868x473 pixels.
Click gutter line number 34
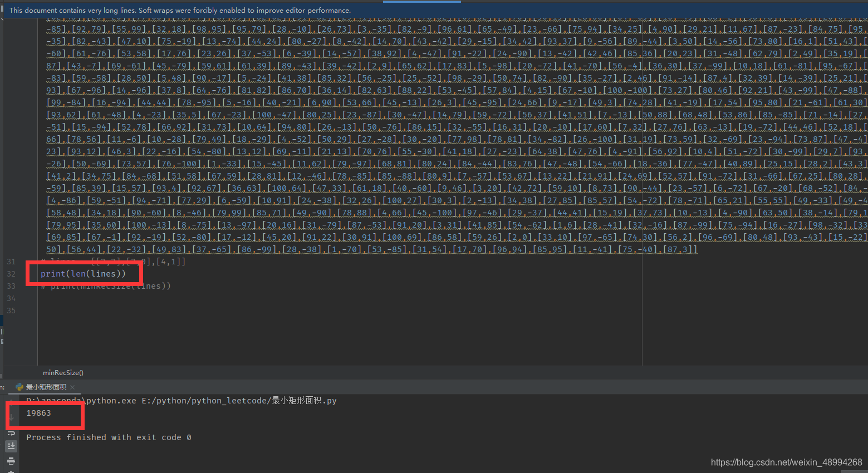point(11,298)
